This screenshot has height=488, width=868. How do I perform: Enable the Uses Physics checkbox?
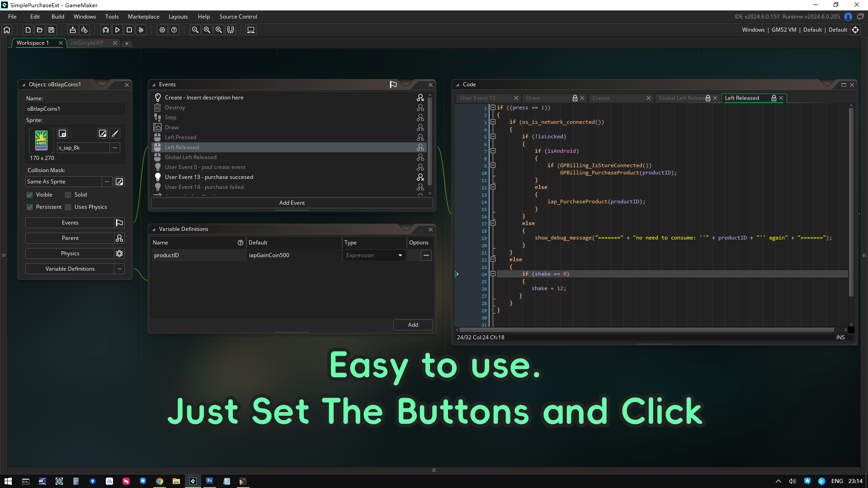tap(68, 207)
